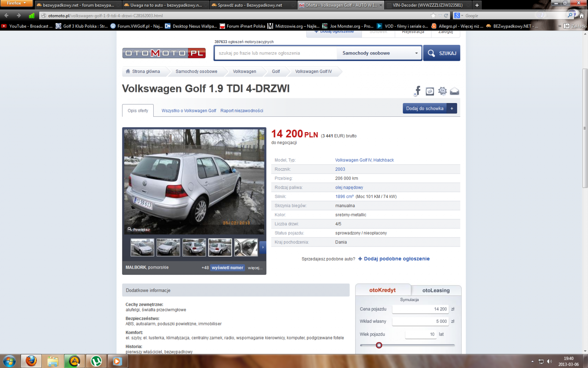The width and height of the screenshot is (588, 368).
Task: Click the plus next to Dodaj do schowka
Action: (452, 109)
